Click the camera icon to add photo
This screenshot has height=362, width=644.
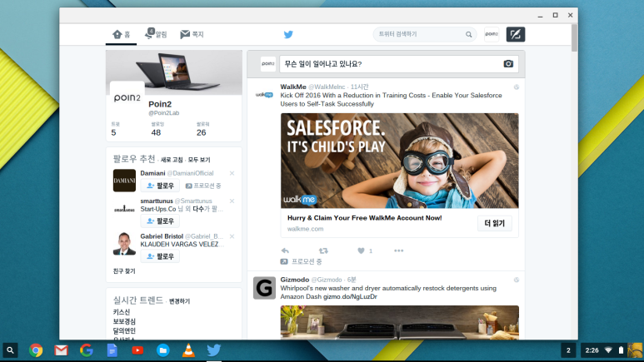(x=508, y=64)
